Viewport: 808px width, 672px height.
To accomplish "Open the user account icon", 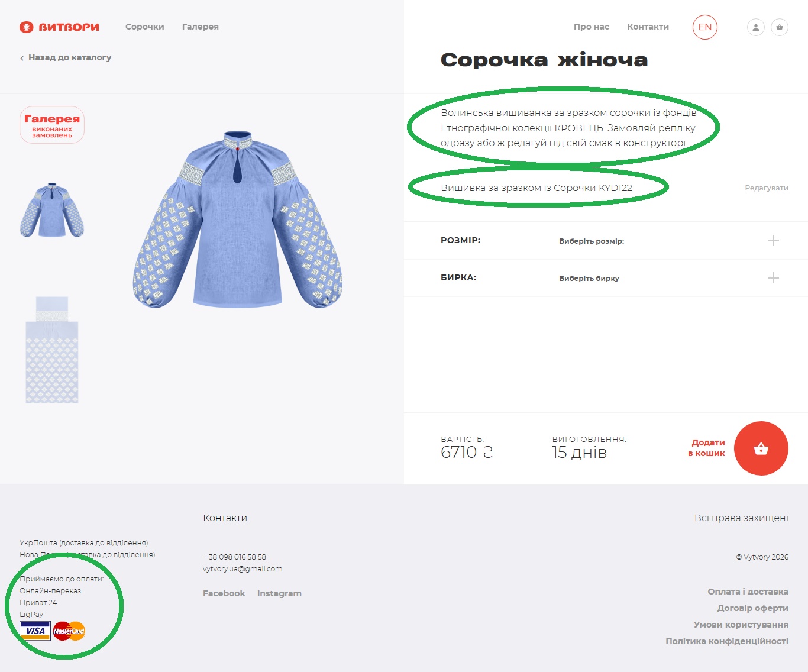I will 755,27.
